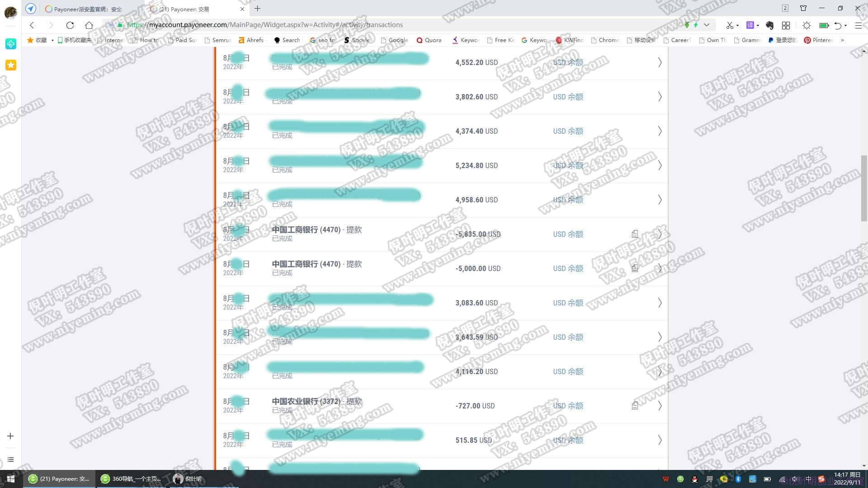
Task: Toggle the document icon for -727.00 row
Action: 635,406
